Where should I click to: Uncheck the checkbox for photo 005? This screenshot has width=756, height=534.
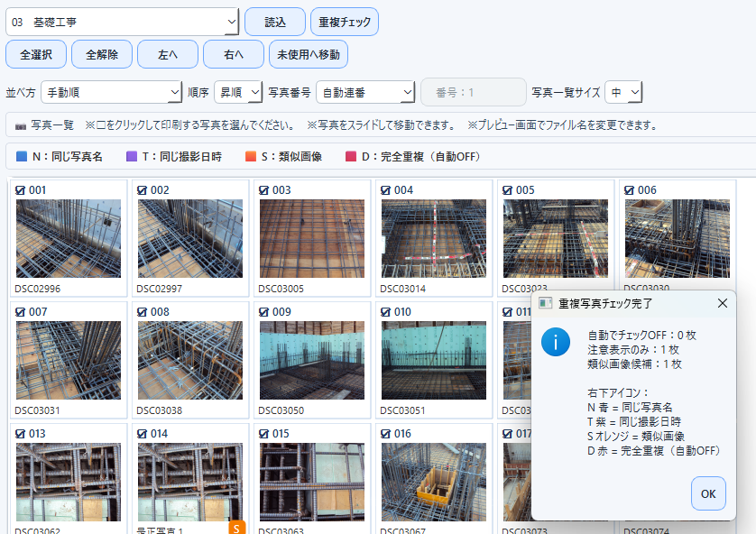507,190
